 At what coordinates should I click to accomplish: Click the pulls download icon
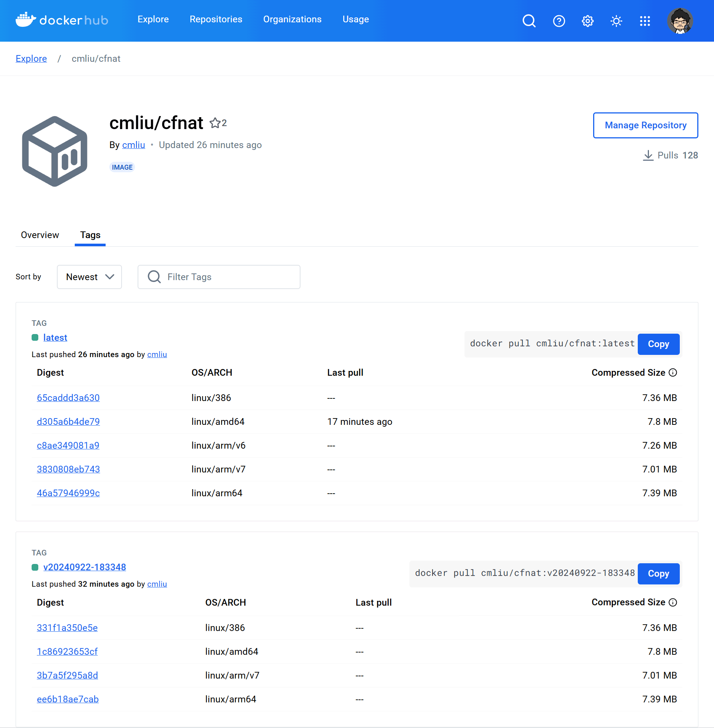[648, 155]
